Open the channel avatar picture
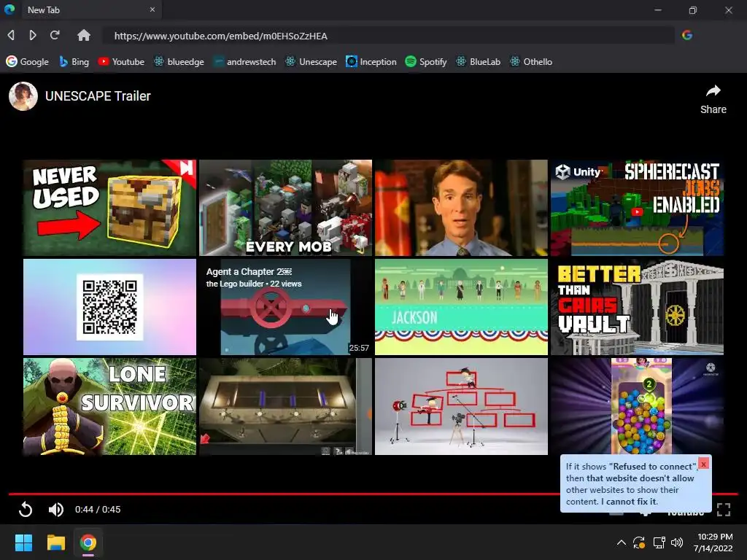This screenshot has height=560, width=747. [23, 96]
